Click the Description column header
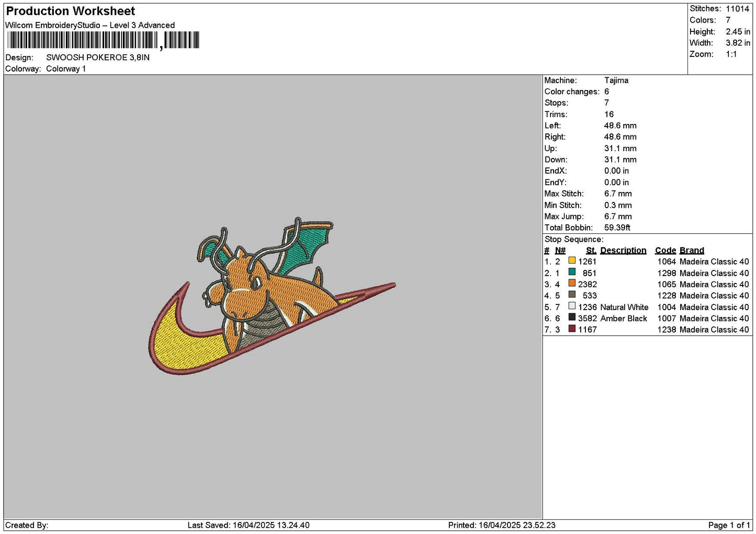Image resolution: width=756 pixels, height=534 pixels. coord(623,251)
